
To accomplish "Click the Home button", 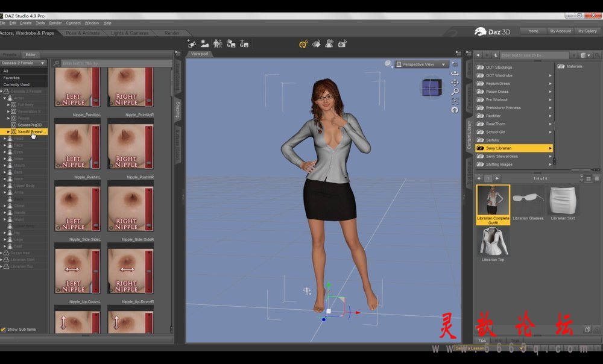I will [x=534, y=31].
